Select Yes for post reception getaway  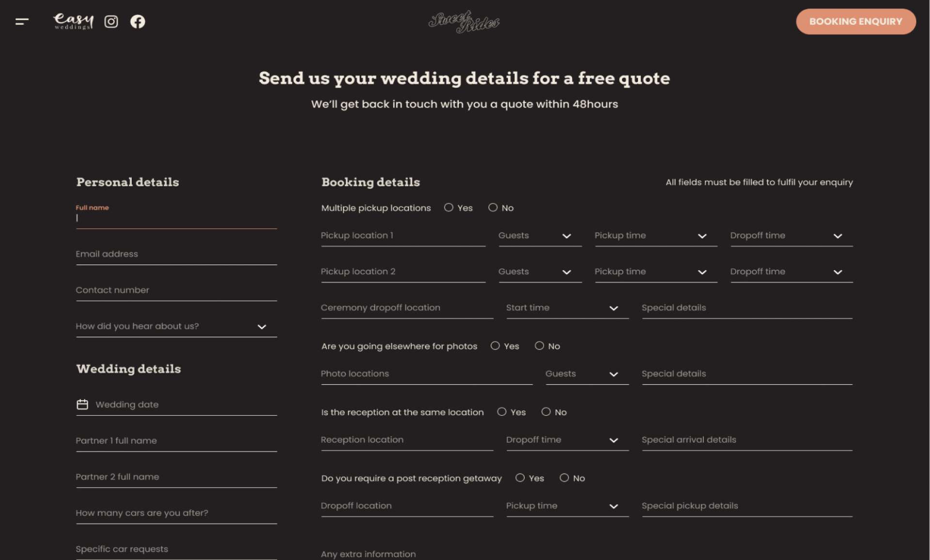click(520, 478)
